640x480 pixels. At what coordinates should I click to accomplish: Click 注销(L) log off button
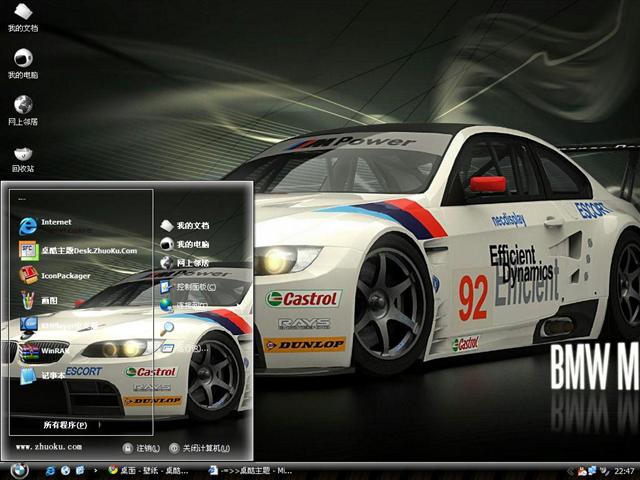click(143, 447)
